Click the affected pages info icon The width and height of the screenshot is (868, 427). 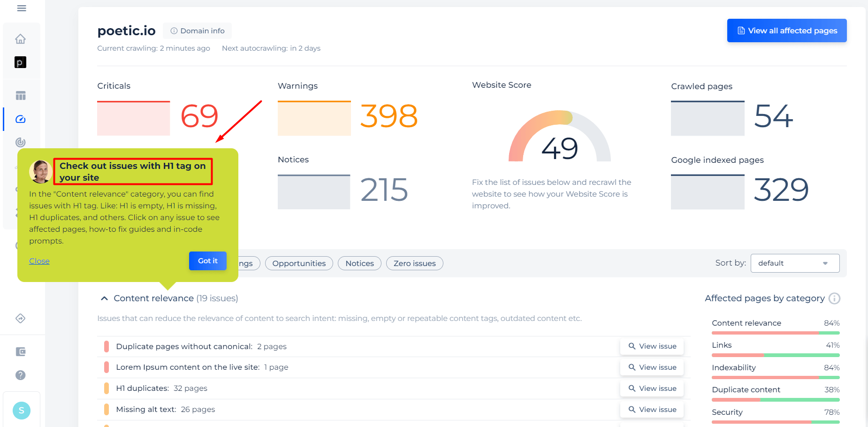[x=834, y=298]
